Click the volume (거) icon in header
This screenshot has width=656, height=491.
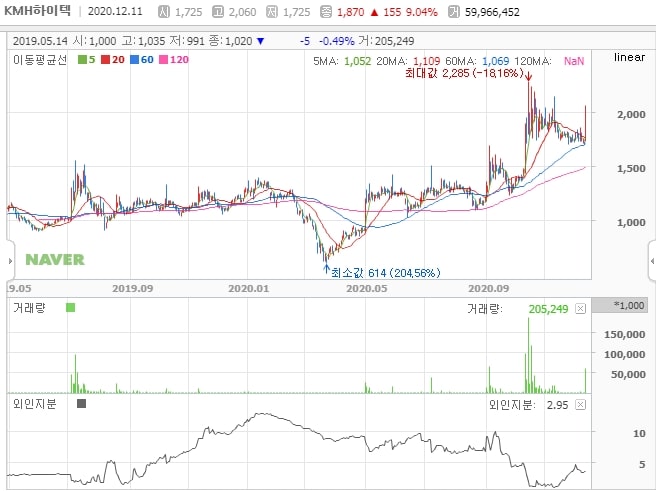[454, 12]
